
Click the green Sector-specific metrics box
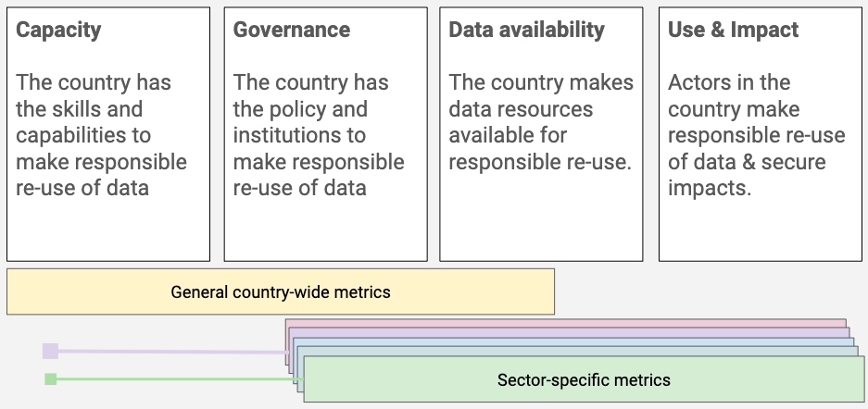[x=584, y=379]
